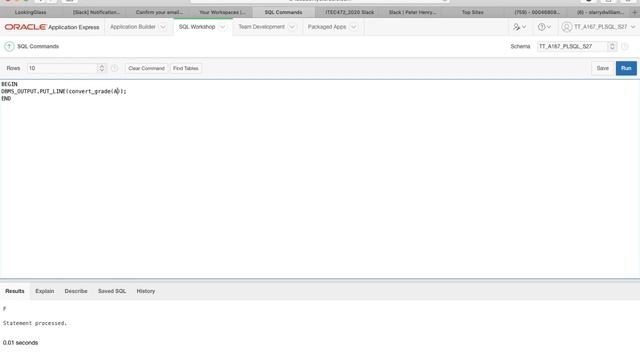Click the Run button
The width and height of the screenshot is (640, 360).
click(626, 68)
